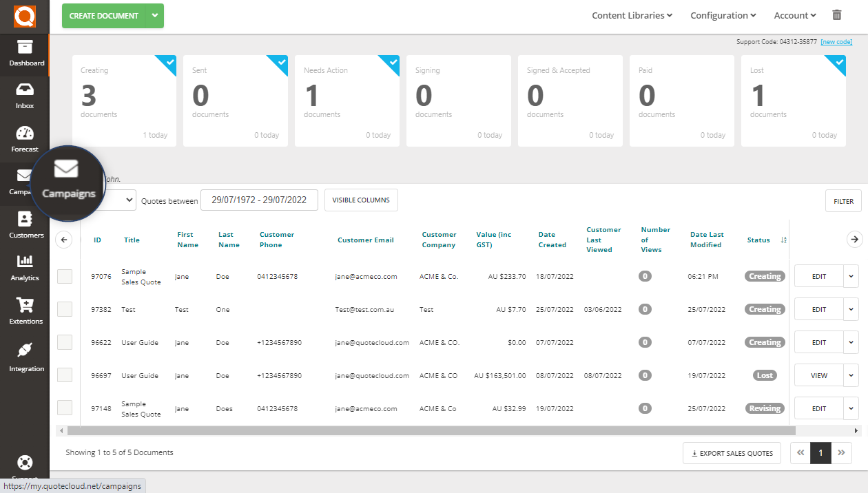The height and width of the screenshot is (493, 868).
Task: Click the trash icon in the top toolbar
Action: pos(837,14)
